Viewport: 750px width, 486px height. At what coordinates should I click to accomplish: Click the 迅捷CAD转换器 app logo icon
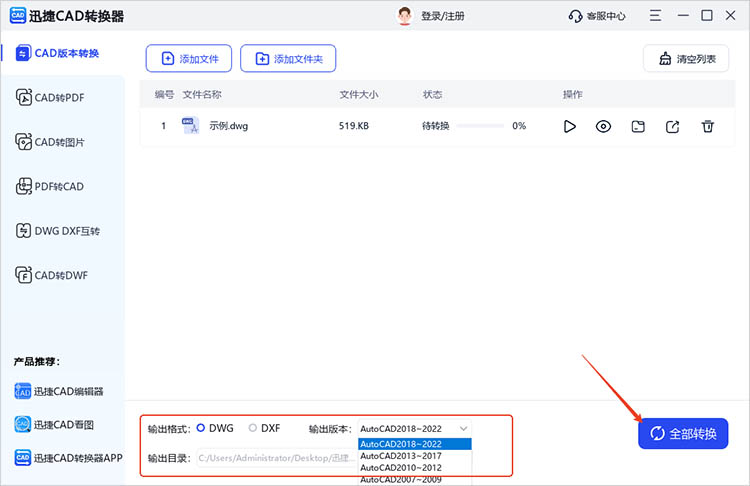18,16
